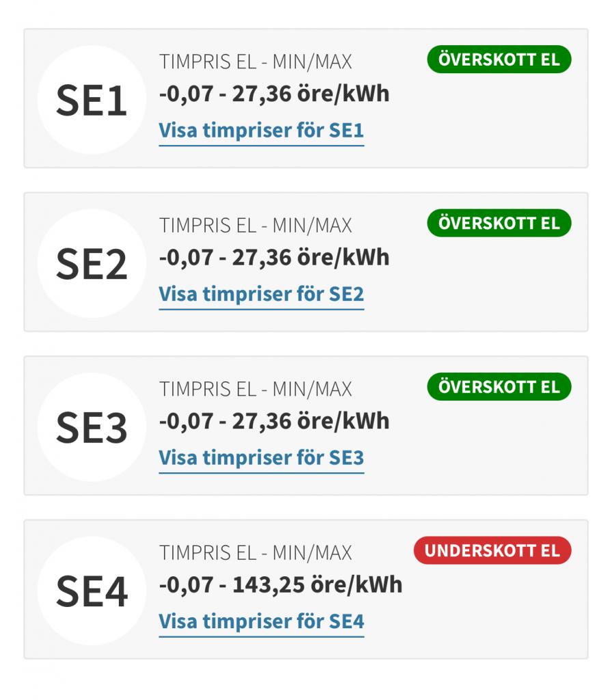
Task: Click the green ÖVERSKOTT EL badge in the SE3 card
Action: tap(499, 387)
